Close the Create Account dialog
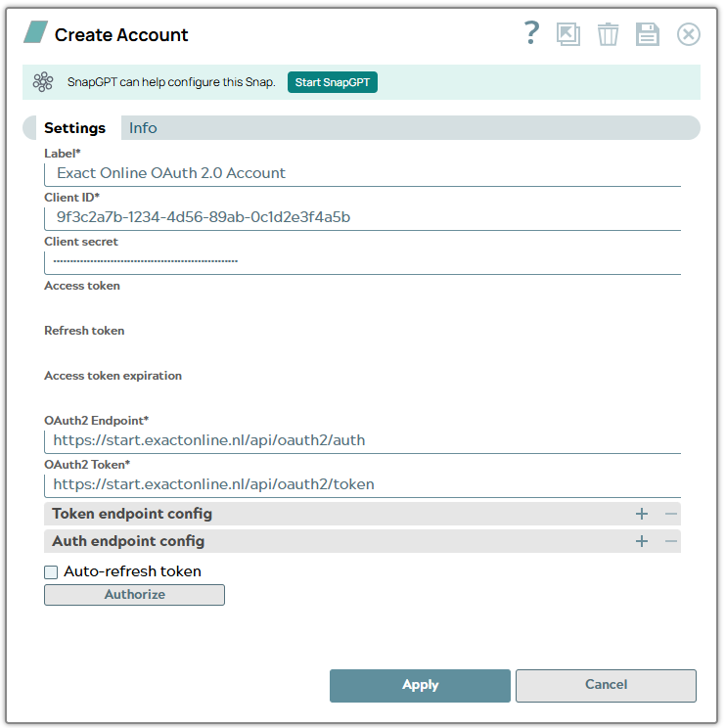 (x=689, y=34)
